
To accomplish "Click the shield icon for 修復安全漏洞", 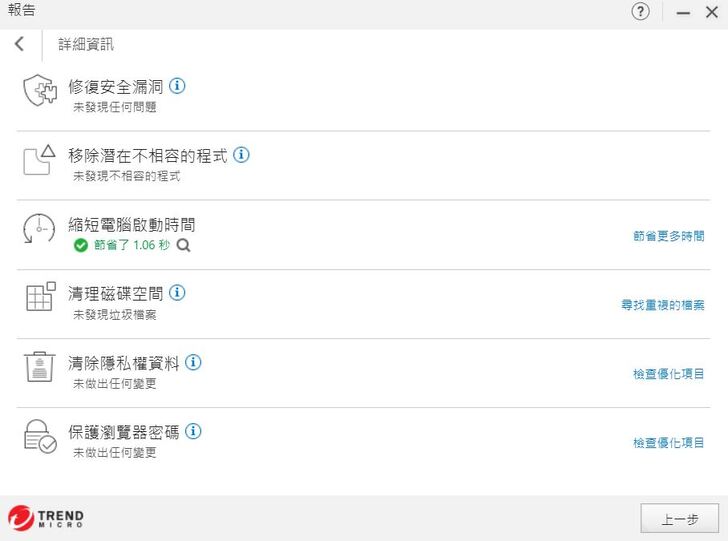I will [40, 92].
